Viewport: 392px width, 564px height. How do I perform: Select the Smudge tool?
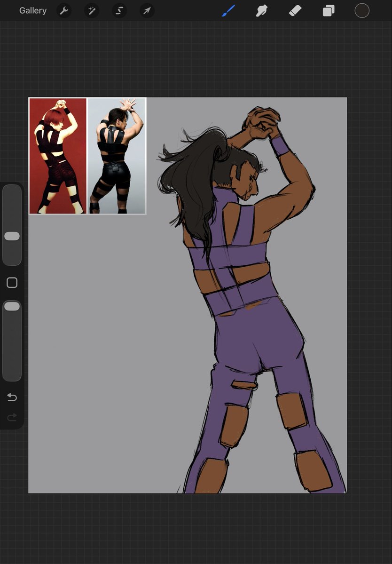coord(262,11)
